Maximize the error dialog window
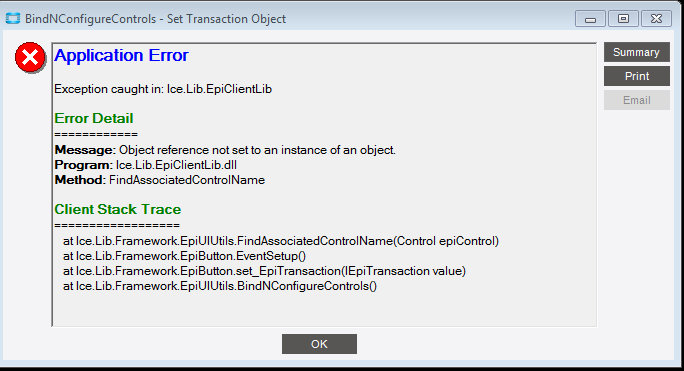684x371 pixels. (x=623, y=19)
